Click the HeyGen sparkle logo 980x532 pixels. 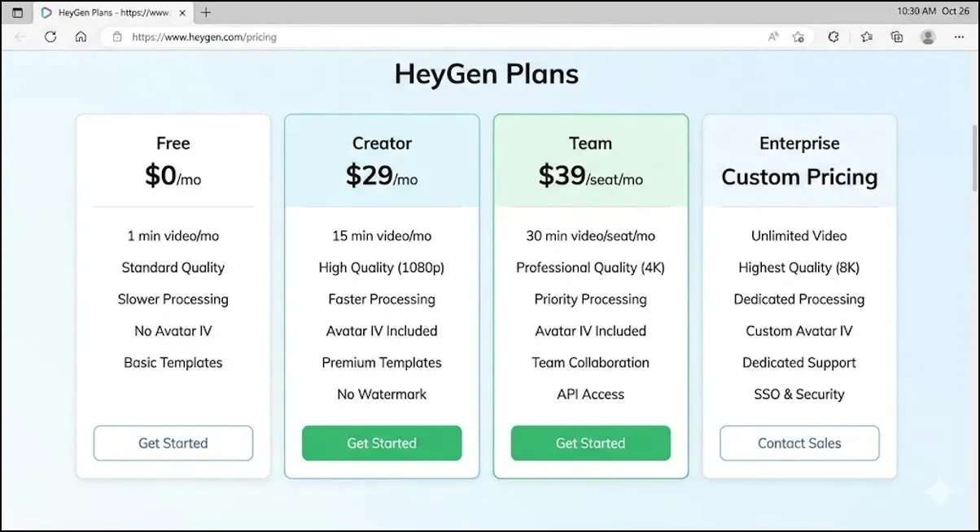point(938,491)
